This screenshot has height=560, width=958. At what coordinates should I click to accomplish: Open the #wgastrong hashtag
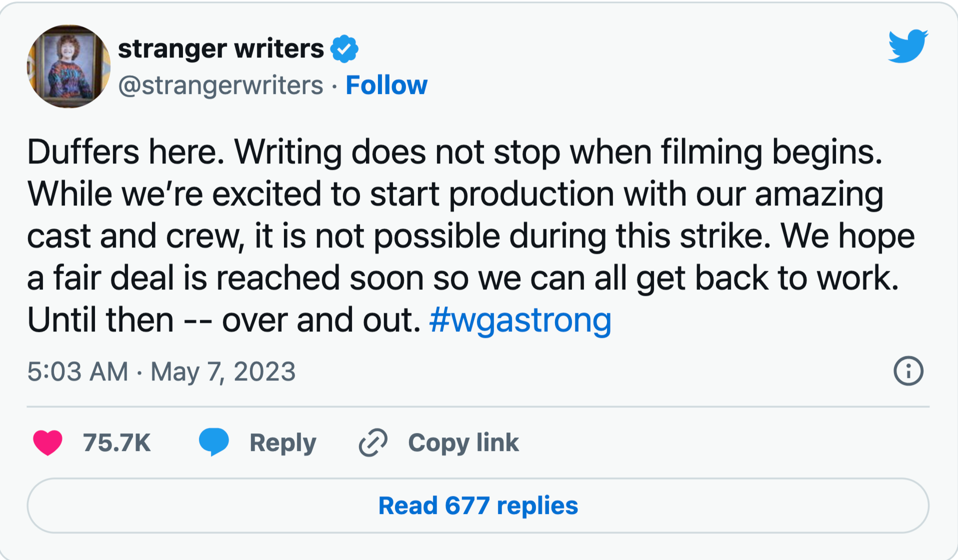[520, 320]
